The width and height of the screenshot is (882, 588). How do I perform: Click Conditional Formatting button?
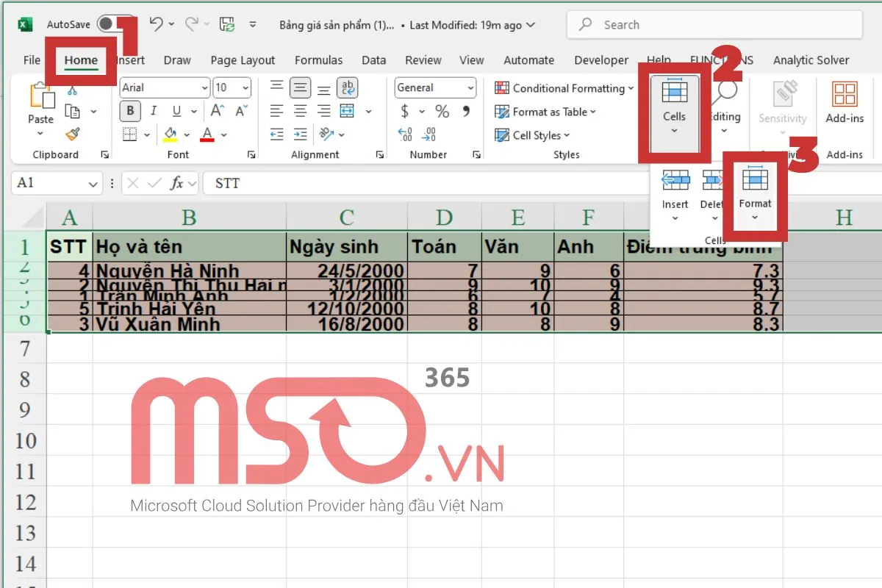tap(563, 88)
